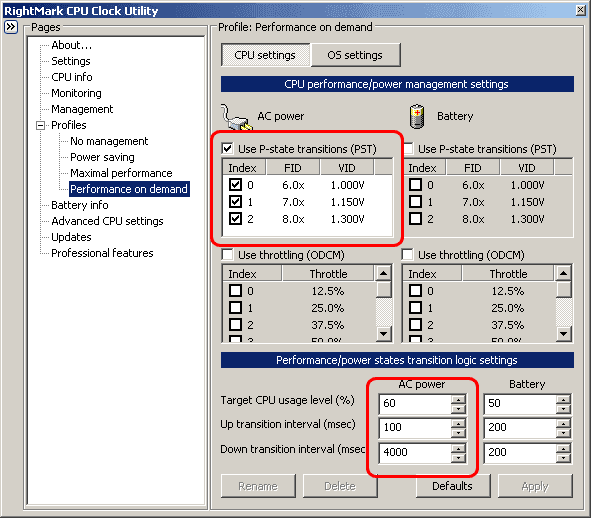The height and width of the screenshot is (518, 591).
Task: Decrease AC power target CPU usage level
Action: 458,409
